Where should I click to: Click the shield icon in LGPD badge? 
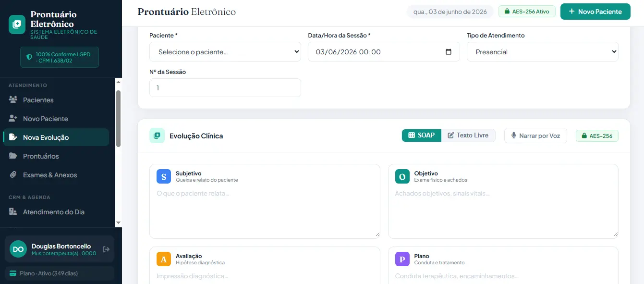29,57
